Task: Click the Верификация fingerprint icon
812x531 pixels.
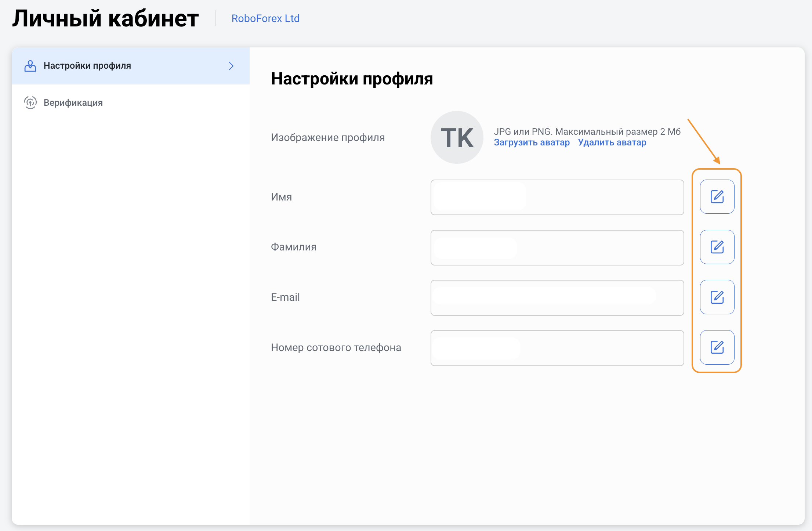Action: (30, 102)
